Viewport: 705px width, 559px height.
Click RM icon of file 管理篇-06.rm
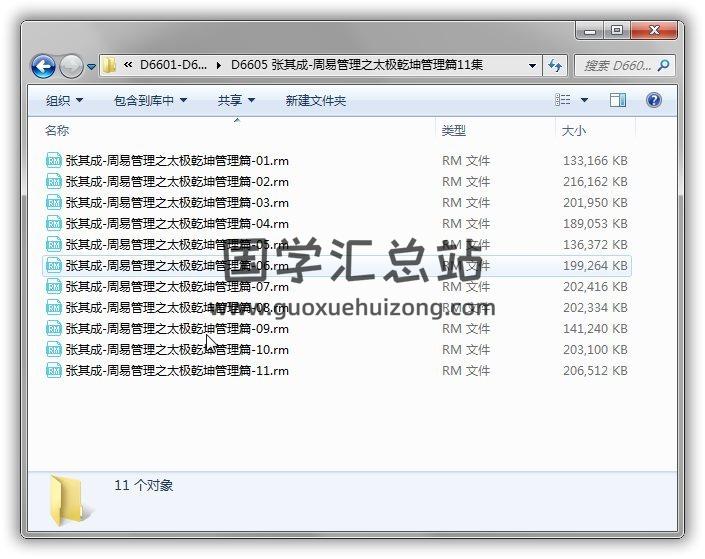tap(54, 266)
